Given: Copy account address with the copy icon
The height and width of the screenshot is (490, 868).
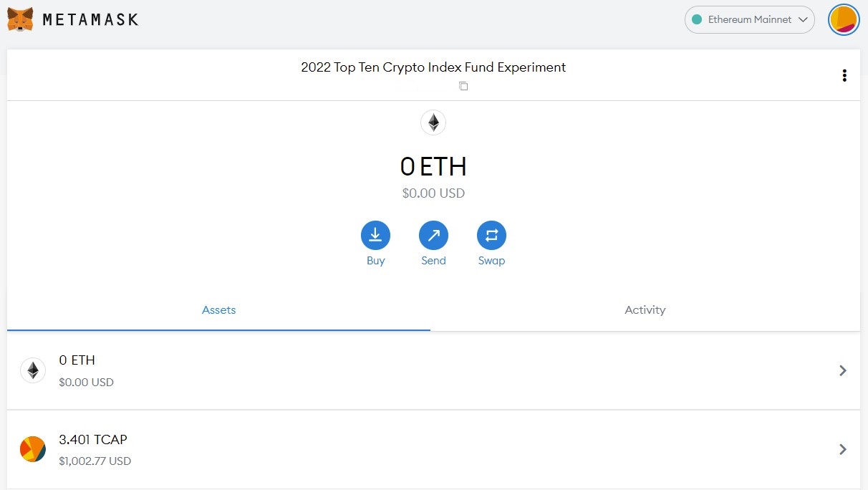Looking at the screenshot, I should 463,86.
